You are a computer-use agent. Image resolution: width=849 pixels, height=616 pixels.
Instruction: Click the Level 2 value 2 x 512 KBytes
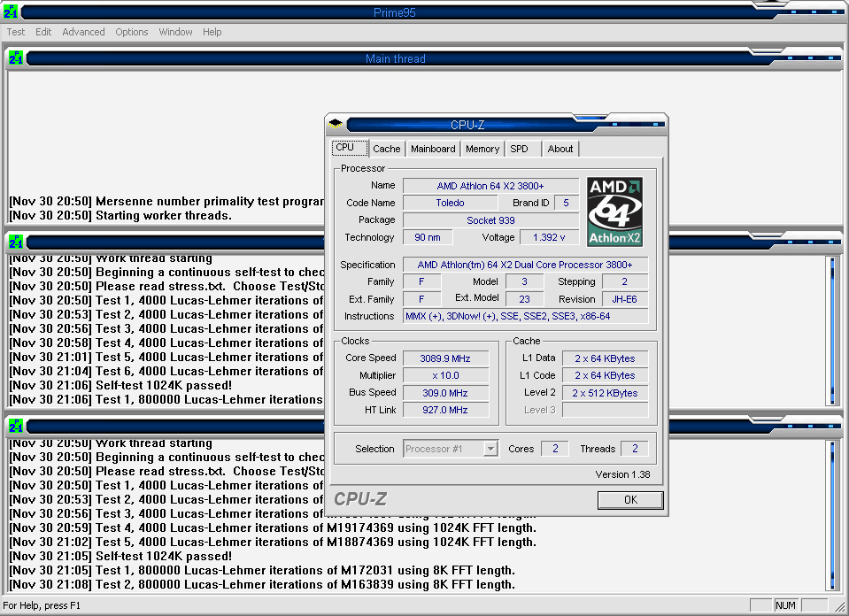(x=605, y=393)
